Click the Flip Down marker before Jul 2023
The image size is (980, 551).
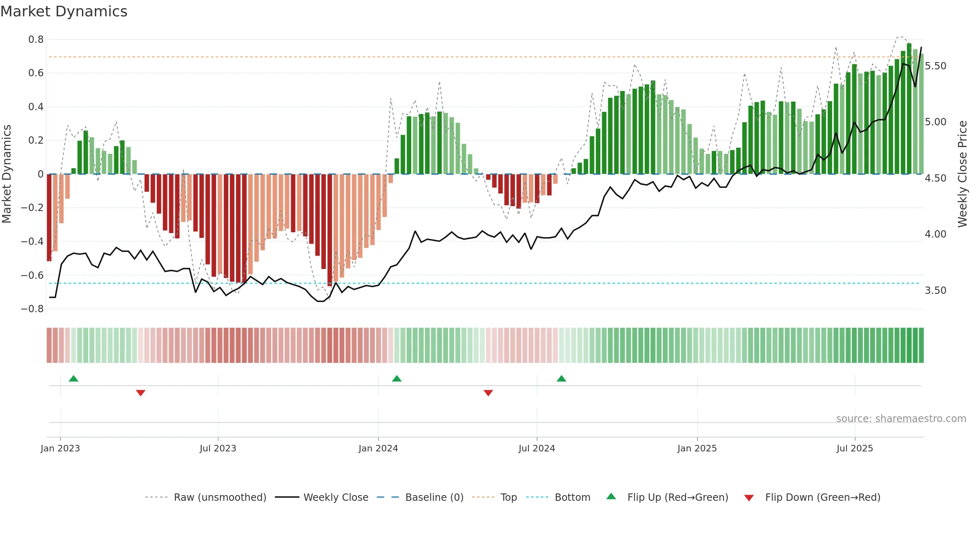(x=140, y=393)
